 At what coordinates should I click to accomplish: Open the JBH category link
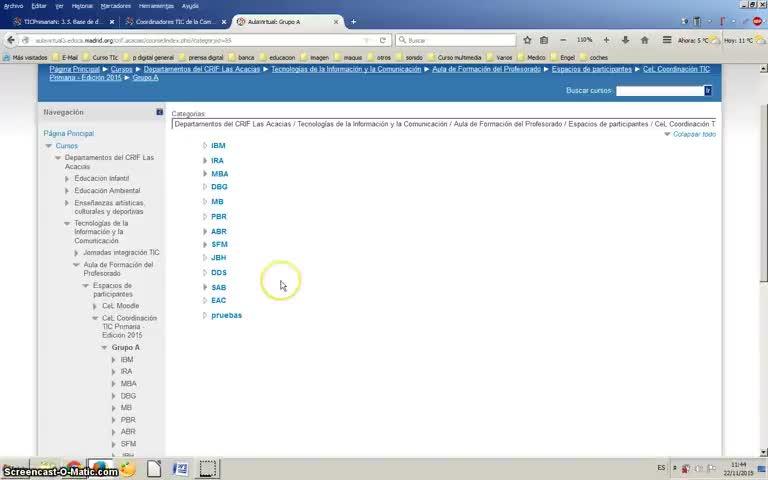pyautogui.click(x=218, y=258)
